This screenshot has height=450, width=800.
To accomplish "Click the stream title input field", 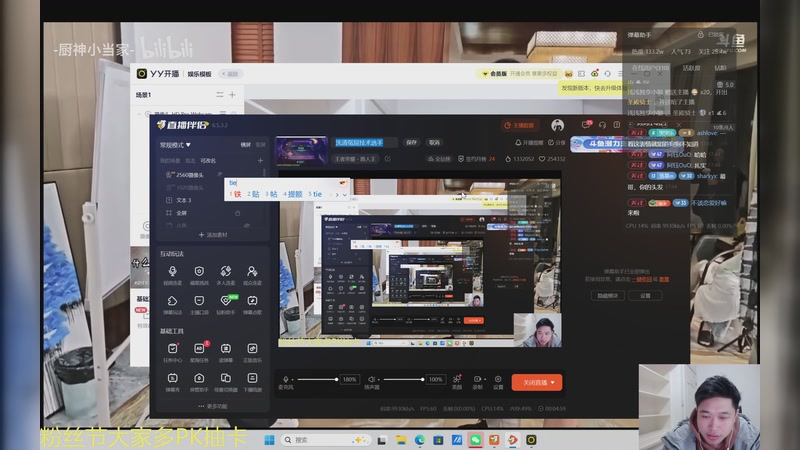I will [x=365, y=143].
